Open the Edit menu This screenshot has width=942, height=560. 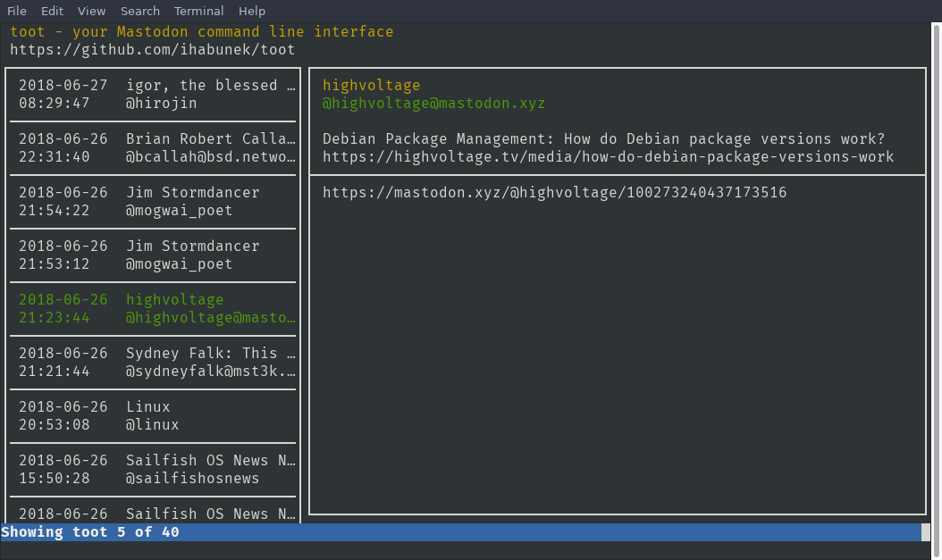coord(52,11)
